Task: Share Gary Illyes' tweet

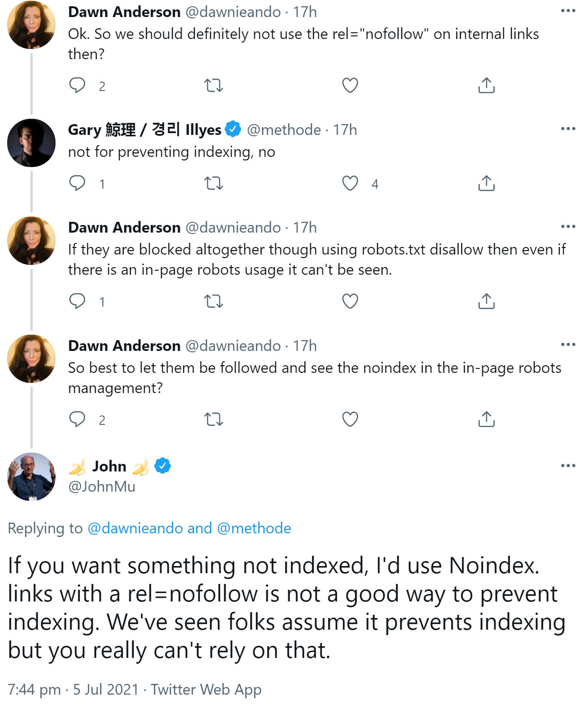Action: click(x=486, y=183)
